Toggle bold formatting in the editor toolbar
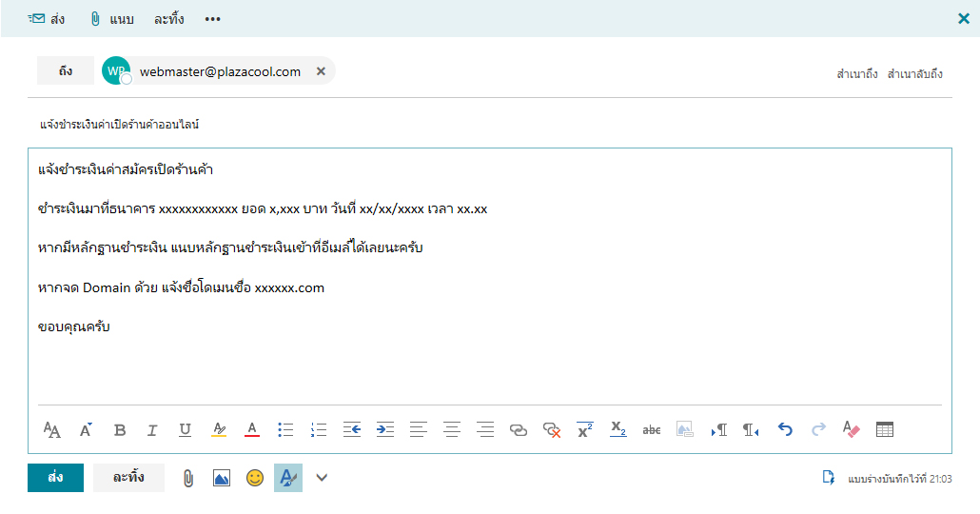This screenshot has height=514, width=980. tap(120, 430)
